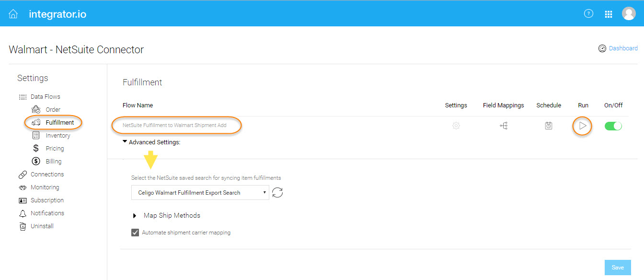Click the saved search instruction label
The width and height of the screenshot is (644, 280).
[x=206, y=178]
